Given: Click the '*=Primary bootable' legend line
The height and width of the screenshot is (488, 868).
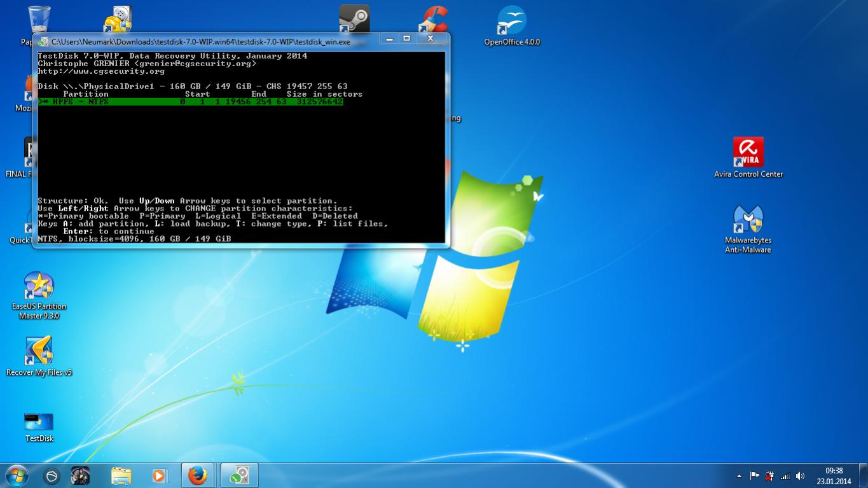Looking at the screenshot, I should (x=198, y=216).
